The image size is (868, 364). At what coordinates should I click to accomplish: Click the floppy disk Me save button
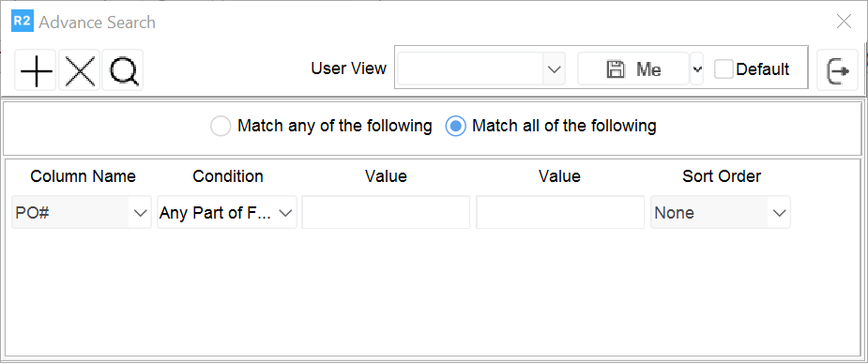point(633,69)
